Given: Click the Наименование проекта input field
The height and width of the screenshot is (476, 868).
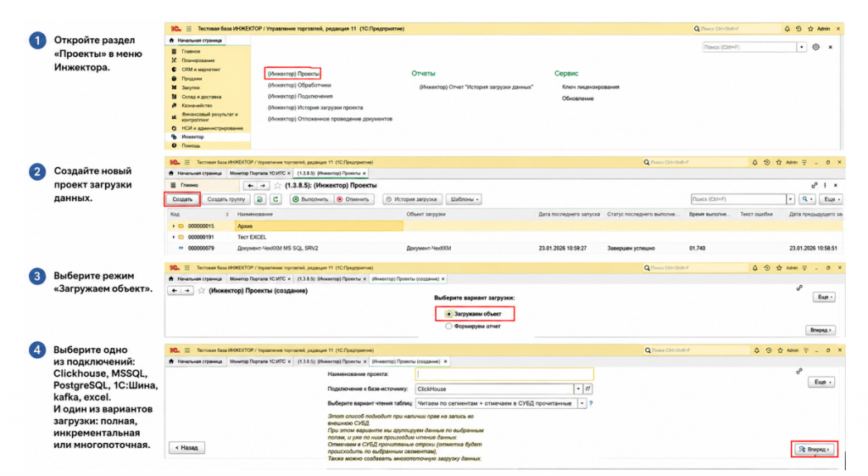Looking at the screenshot, I should [504, 374].
